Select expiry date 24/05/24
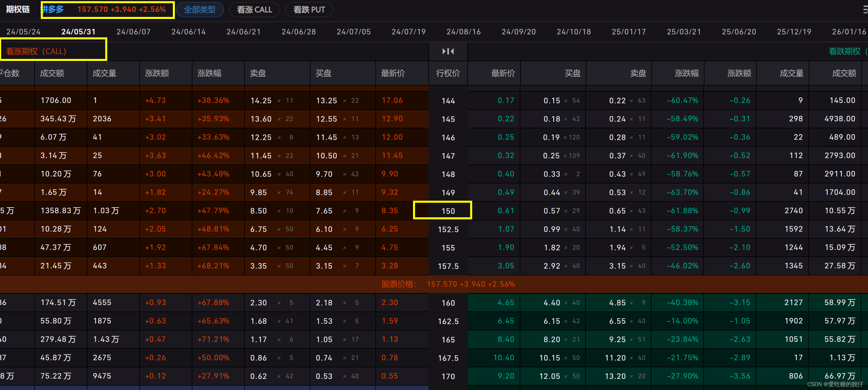Screen dimensions: 868x390 (x=23, y=32)
